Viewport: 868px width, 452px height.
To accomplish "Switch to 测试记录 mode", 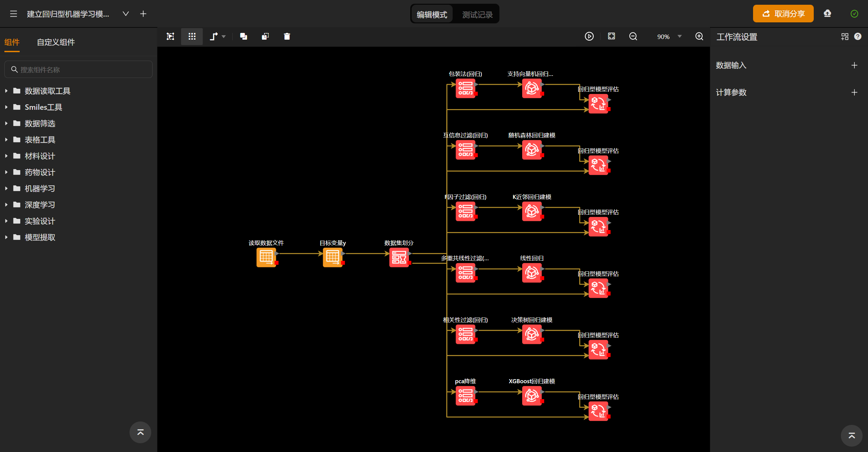I will (x=477, y=14).
